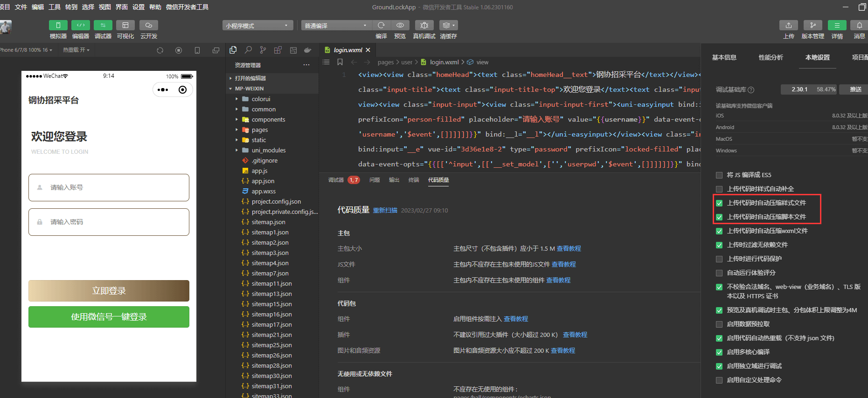
Task: Click the preview (预览) eye icon
Action: 400,25
